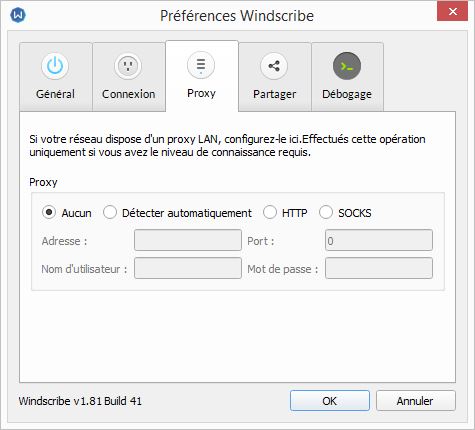Click the Nom d'utilisateur field
The height and width of the screenshot is (430, 475).
coord(188,268)
